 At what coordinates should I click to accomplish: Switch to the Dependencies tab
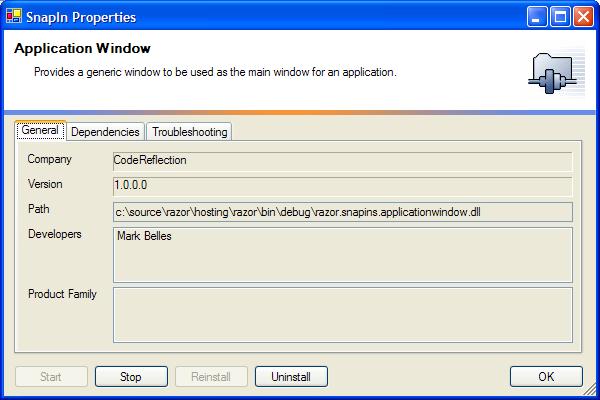click(105, 132)
